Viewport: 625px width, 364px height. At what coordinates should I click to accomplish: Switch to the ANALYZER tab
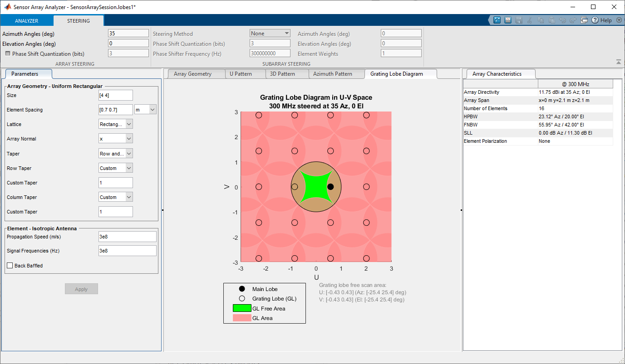click(27, 21)
